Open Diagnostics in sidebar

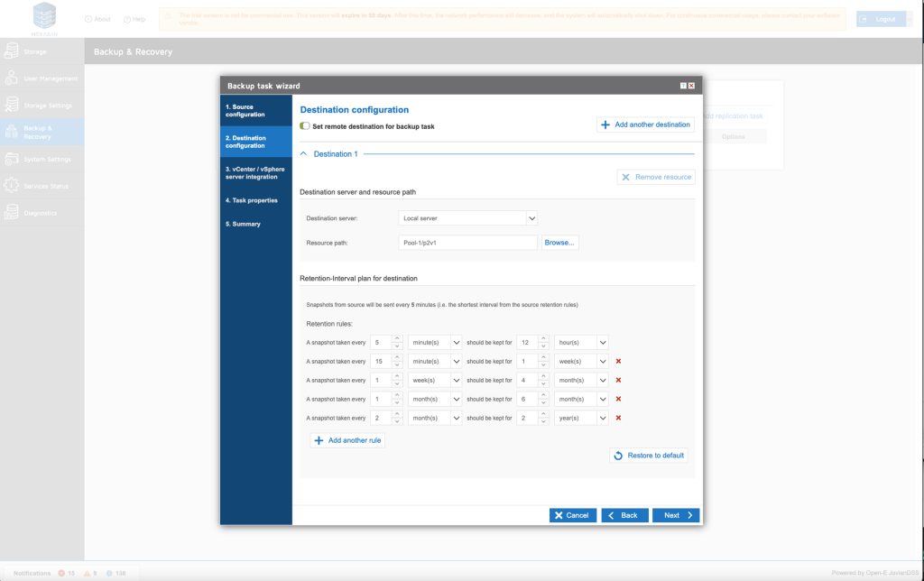click(42, 213)
